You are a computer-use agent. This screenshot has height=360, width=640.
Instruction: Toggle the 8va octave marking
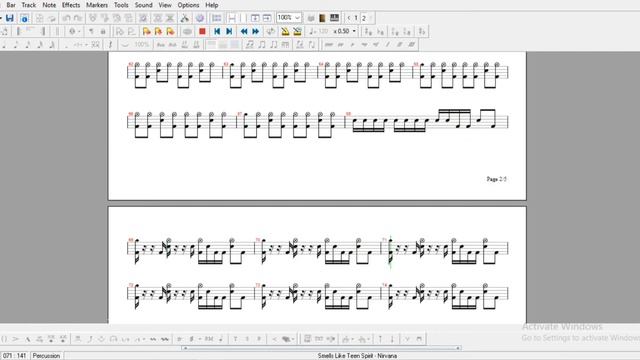[160, 44]
